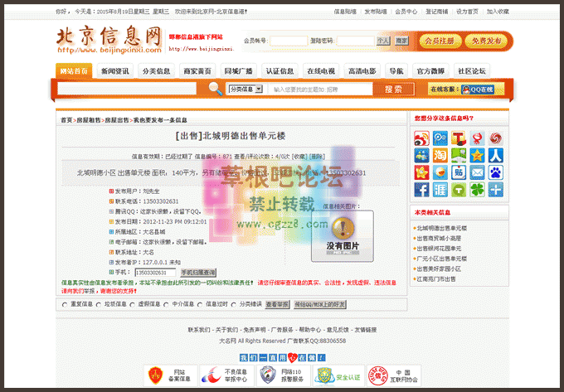
Task: Focus search box with 输入您要找的主题 placeholder
Action: pyautogui.click(x=320, y=90)
